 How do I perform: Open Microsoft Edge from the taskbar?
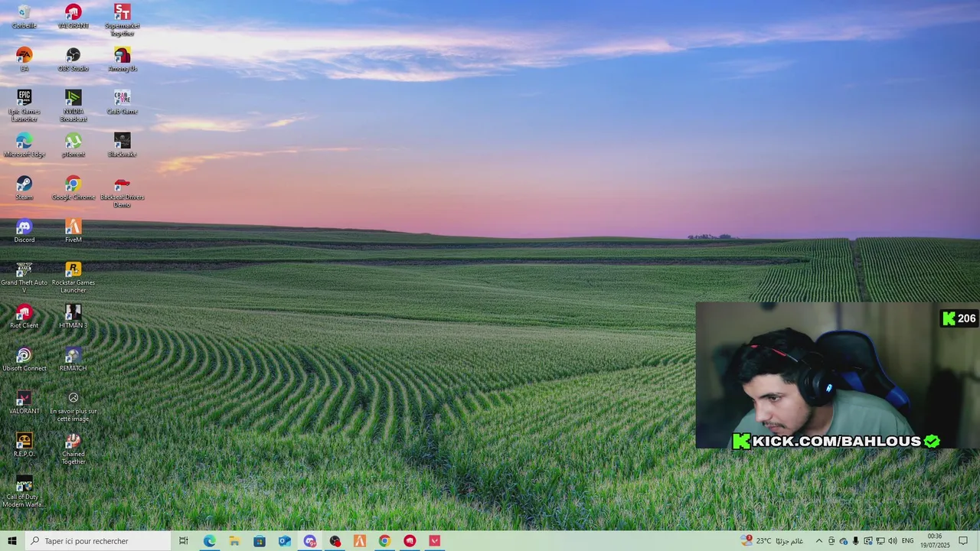209,541
